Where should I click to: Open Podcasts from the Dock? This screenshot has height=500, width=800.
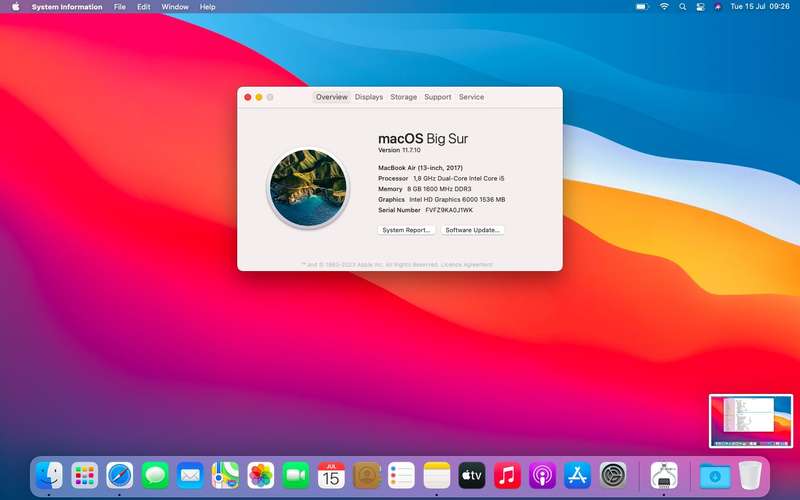(542, 476)
